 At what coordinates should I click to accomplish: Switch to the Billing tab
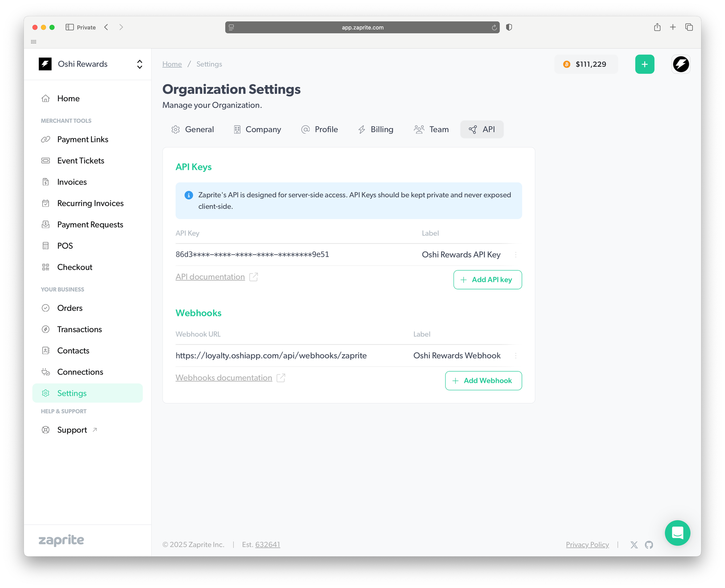tap(376, 129)
